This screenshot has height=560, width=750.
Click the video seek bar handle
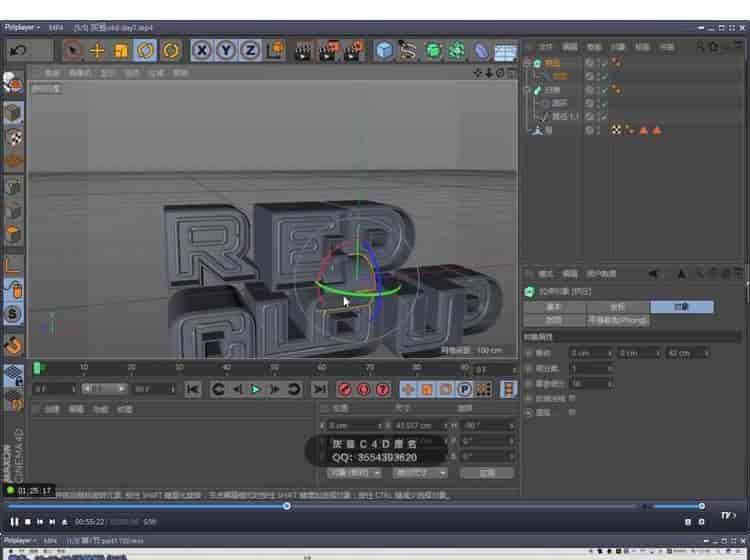coord(287,506)
